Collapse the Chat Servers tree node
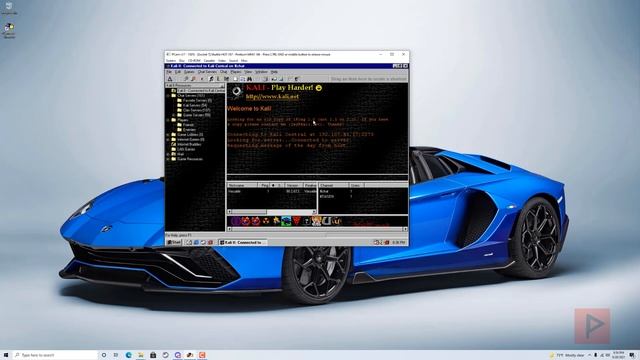 point(168,96)
